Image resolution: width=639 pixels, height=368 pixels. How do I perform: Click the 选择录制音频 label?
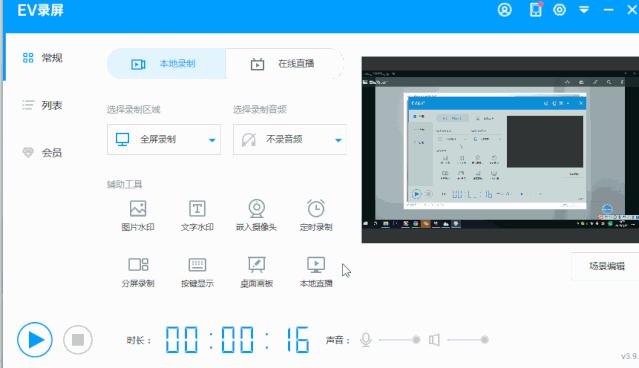(x=260, y=109)
